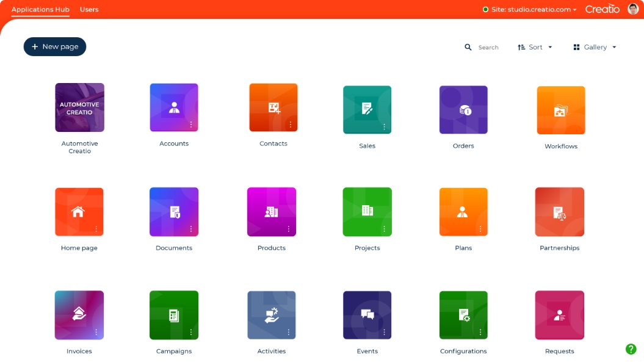Viewport: 644px width, 362px height.
Task: Focus the Search input field
Action: click(x=488, y=47)
